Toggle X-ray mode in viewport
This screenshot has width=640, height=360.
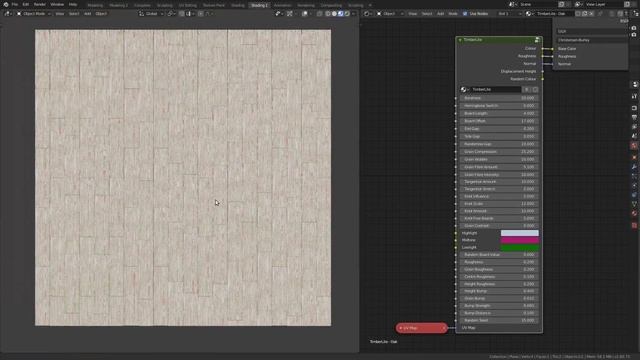pyautogui.click(x=320, y=13)
